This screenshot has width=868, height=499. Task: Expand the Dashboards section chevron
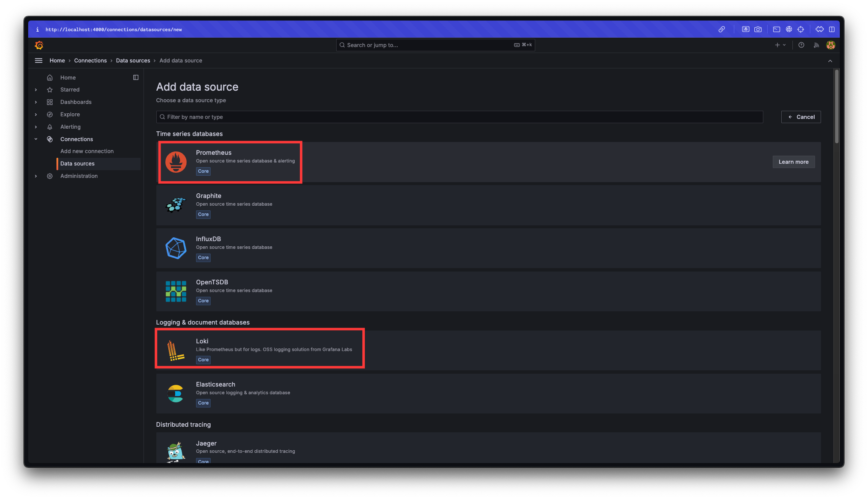pyautogui.click(x=36, y=102)
